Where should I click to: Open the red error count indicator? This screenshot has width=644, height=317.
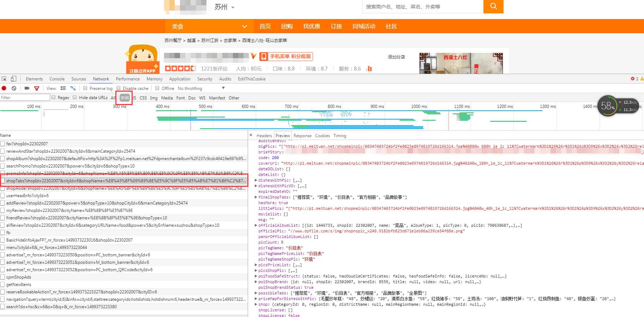(634, 79)
